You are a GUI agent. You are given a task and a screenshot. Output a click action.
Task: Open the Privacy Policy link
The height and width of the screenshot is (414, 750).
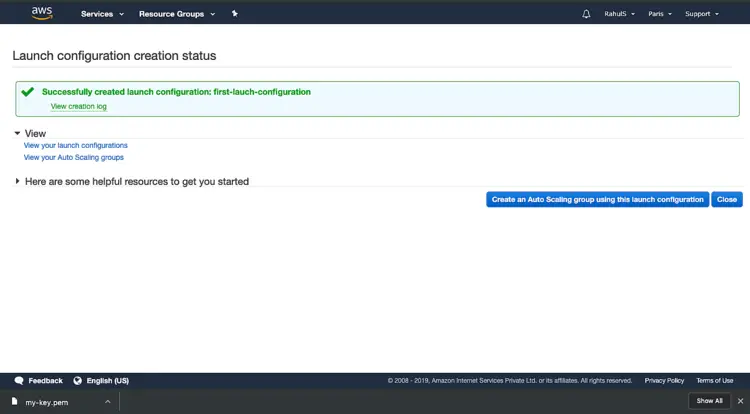coord(664,381)
